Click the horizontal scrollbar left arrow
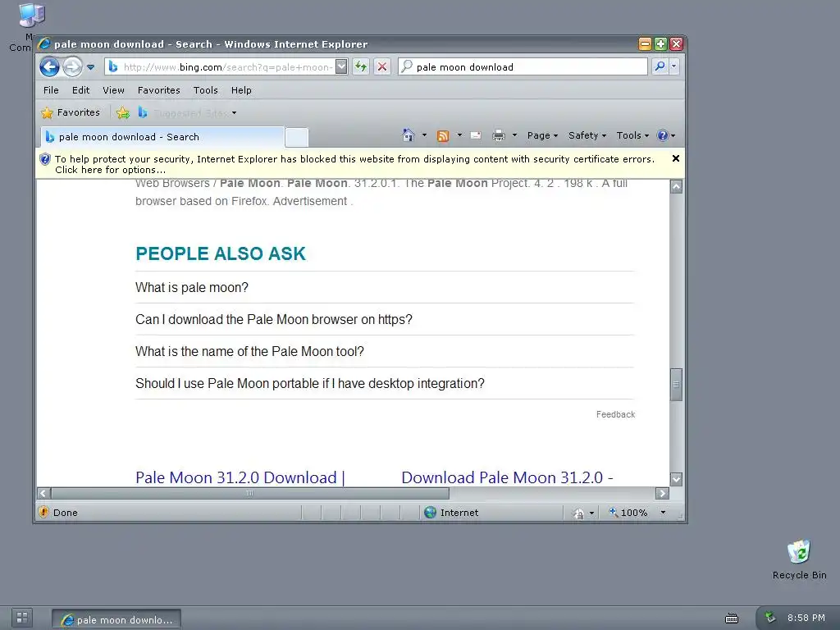840x630 pixels. [x=44, y=493]
